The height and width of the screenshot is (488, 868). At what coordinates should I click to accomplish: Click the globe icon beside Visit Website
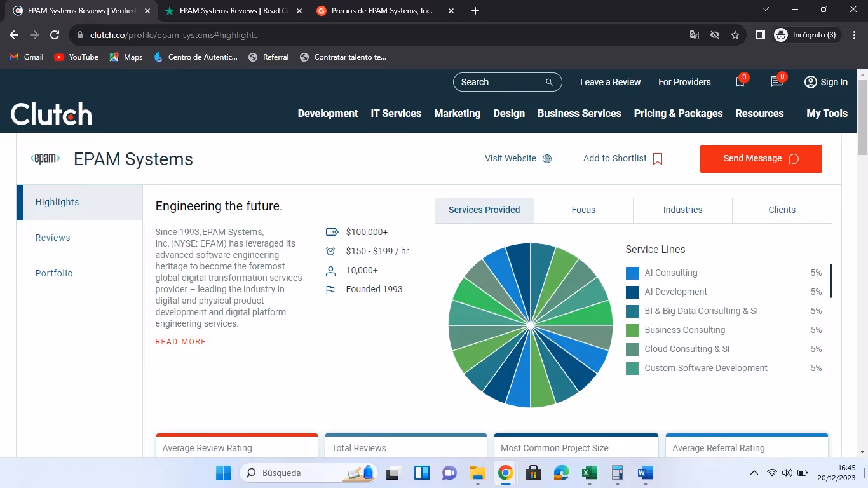tap(547, 159)
